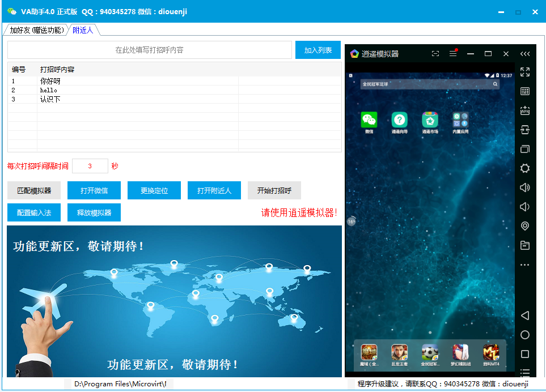Screen dimensions: 546x392
Task: Open the 逍遥向导 help app icon
Action: [399, 120]
